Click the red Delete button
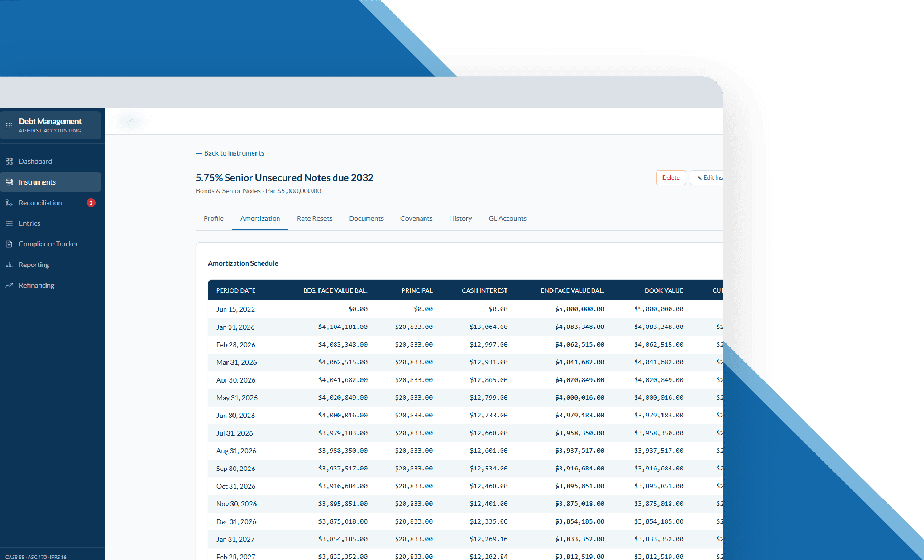Screen dimensions: 924x560 (x=670, y=178)
